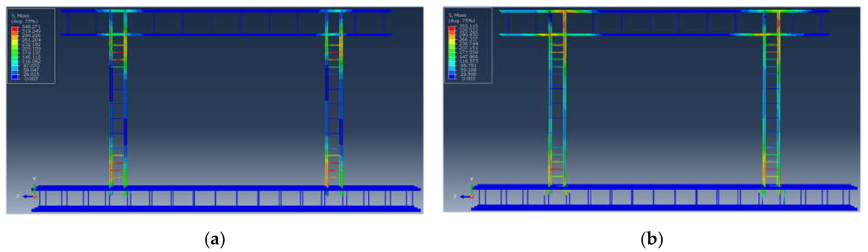
Task: Click the S, Mises legend title in panel (a)
Action: (x=20, y=16)
